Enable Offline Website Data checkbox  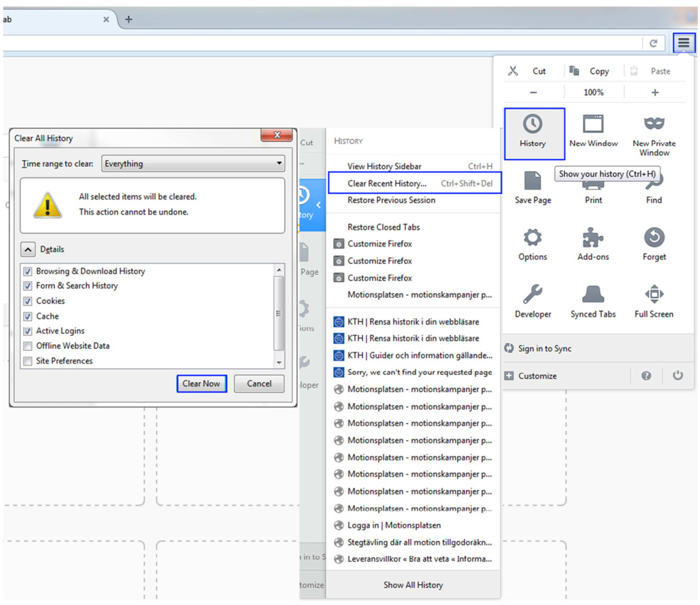(x=28, y=346)
